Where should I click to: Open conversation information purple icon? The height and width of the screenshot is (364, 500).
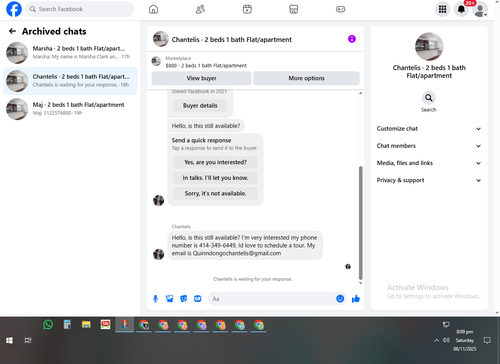(352, 39)
